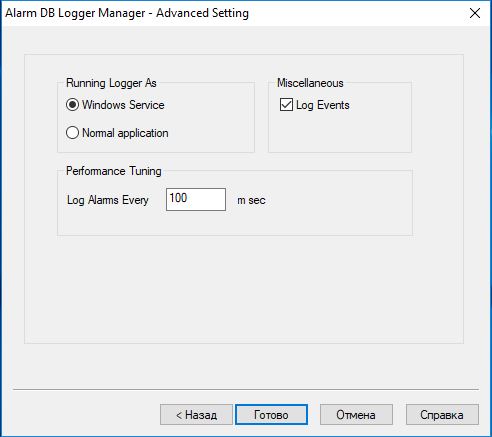
Task: Click the Running Logger As group title
Action: point(111,83)
